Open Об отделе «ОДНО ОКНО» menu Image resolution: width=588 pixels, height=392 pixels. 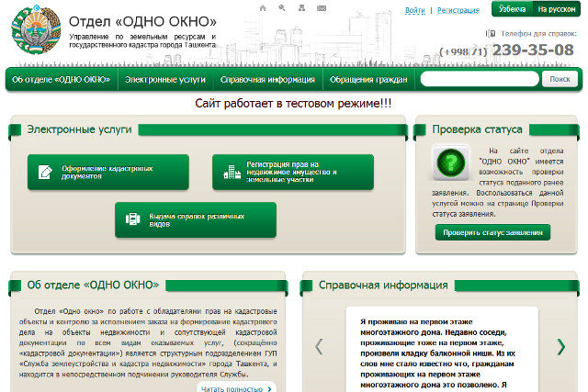coord(62,80)
